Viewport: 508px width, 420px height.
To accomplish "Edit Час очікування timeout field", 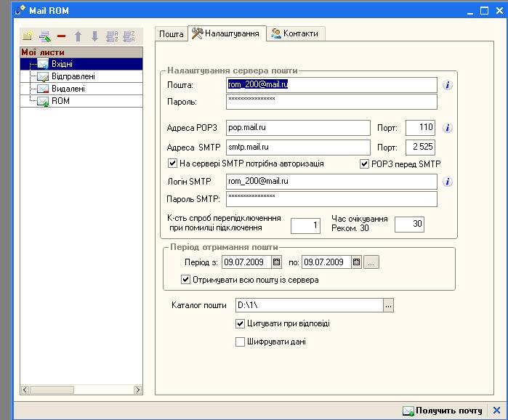I will click(409, 224).
